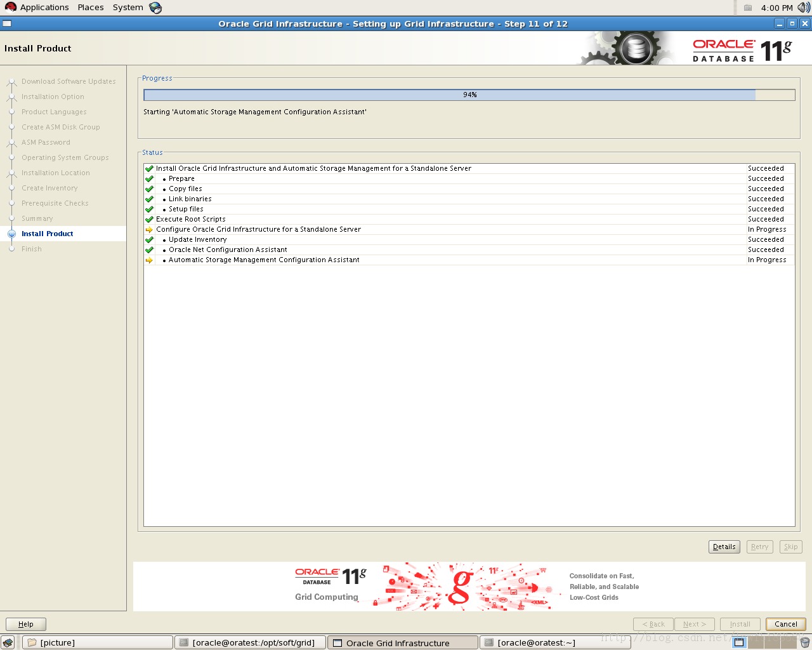This screenshot has width=812, height=650.
Task: Select Finish step in sidebar
Action: pos(32,249)
